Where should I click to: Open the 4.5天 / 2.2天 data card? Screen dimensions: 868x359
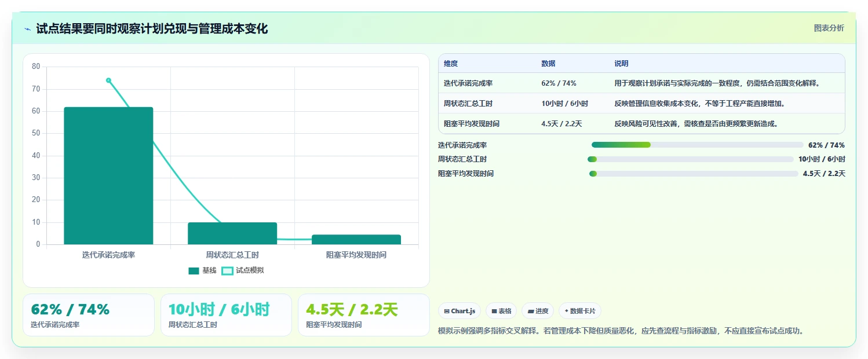(364, 315)
